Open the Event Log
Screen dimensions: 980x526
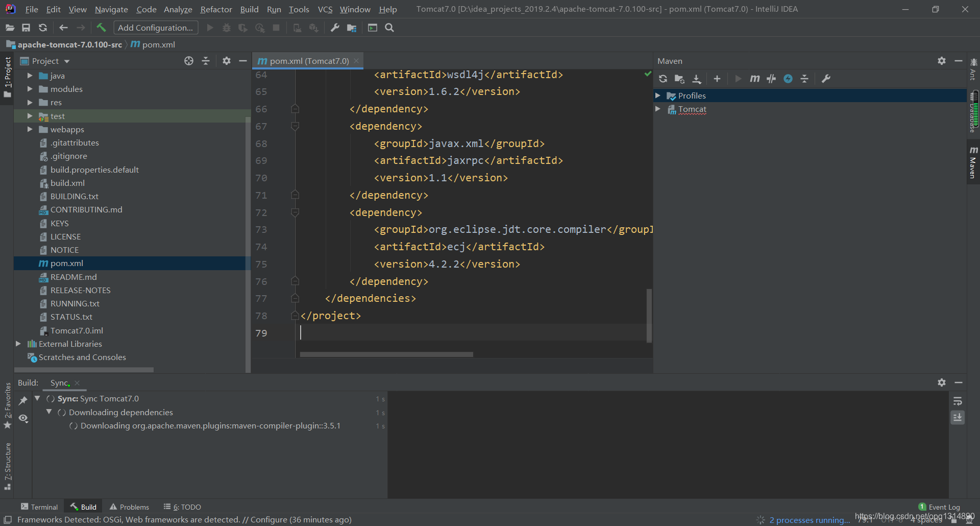pyautogui.click(x=939, y=507)
